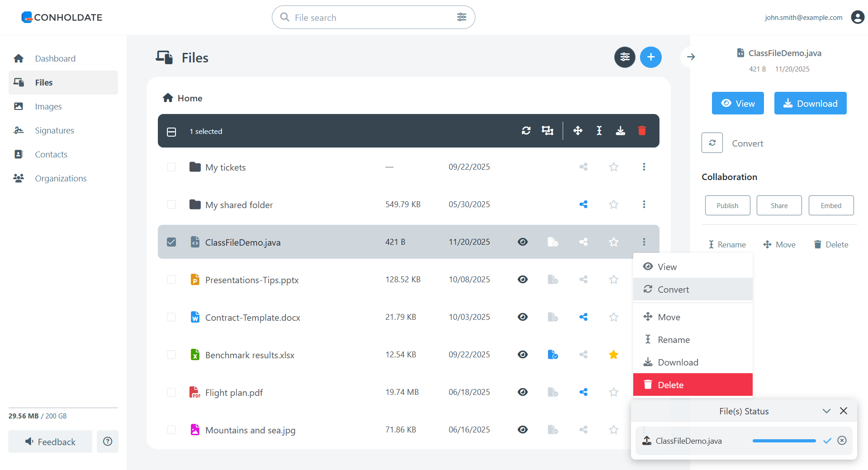Navigate to Signatures in the sidebar
Image resolution: width=868 pixels, height=470 pixels.
(54, 130)
